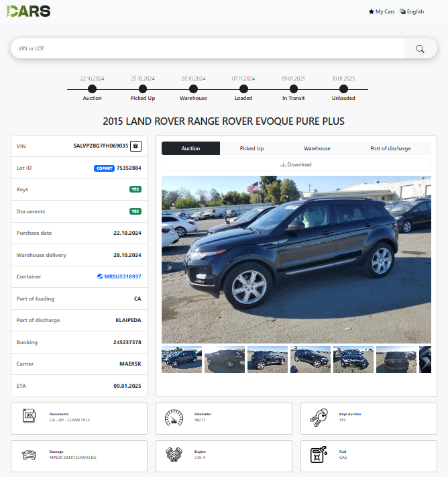Click The Cars logo

click(x=29, y=11)
